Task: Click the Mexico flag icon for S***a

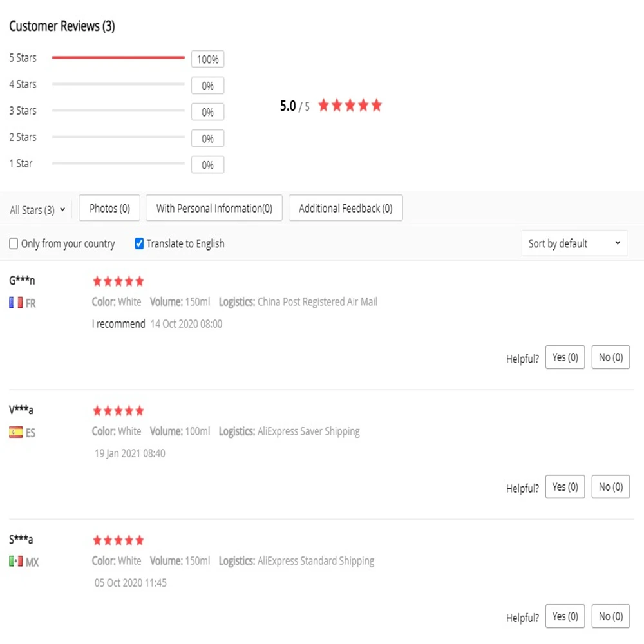Action: (15, 562)
